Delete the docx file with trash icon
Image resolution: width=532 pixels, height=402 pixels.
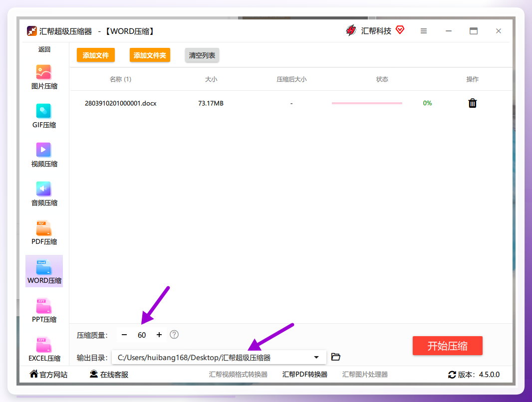pyautogui.click(x=472, y=103)
